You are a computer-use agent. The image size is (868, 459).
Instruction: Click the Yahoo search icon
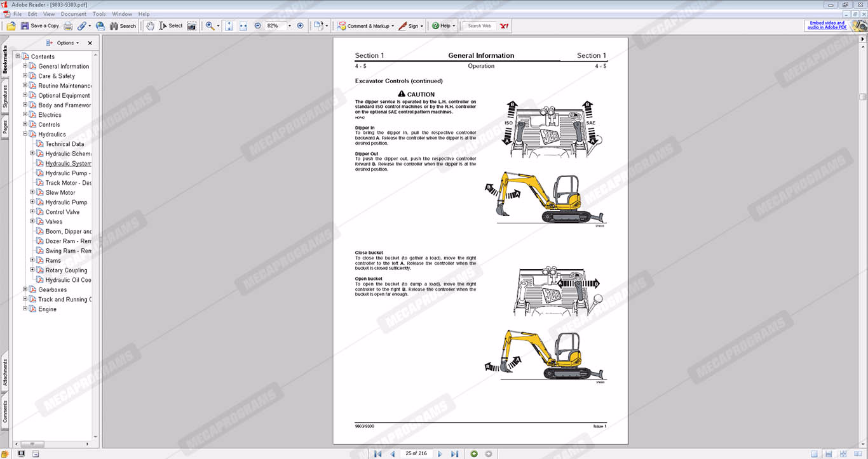coord(504,26)
